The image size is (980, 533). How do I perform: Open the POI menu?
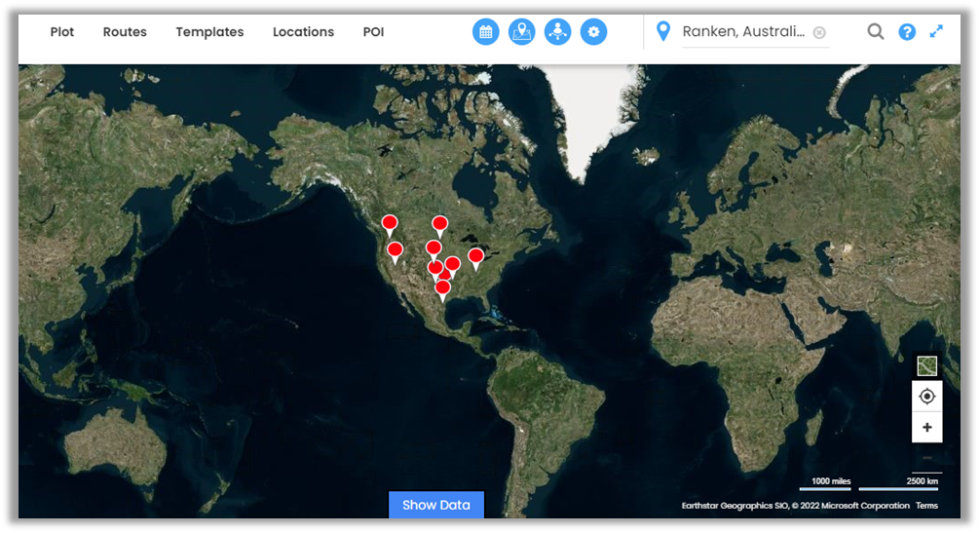tap(373, 32)
